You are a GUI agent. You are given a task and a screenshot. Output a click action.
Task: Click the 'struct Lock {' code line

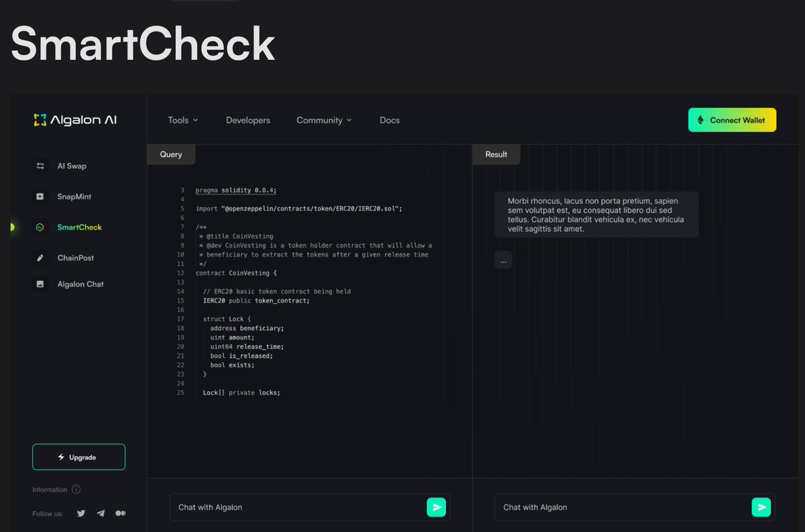[227, 319]
